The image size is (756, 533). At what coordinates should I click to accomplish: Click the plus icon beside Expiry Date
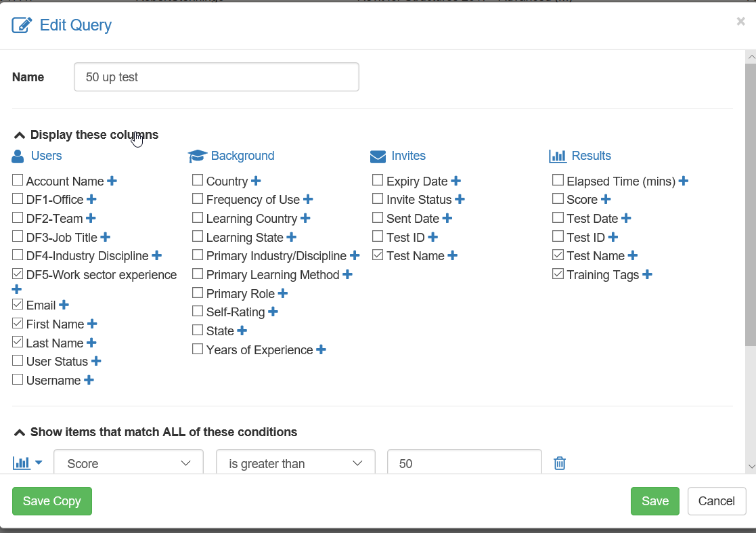pos(456,181)
